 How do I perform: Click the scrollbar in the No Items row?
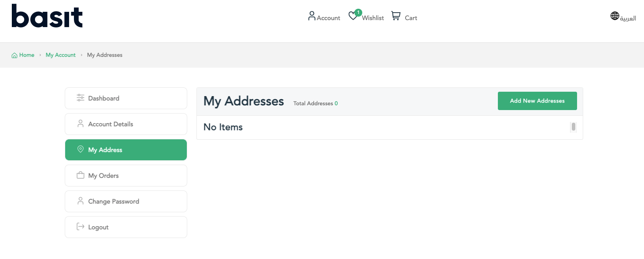tap(573, 127)
